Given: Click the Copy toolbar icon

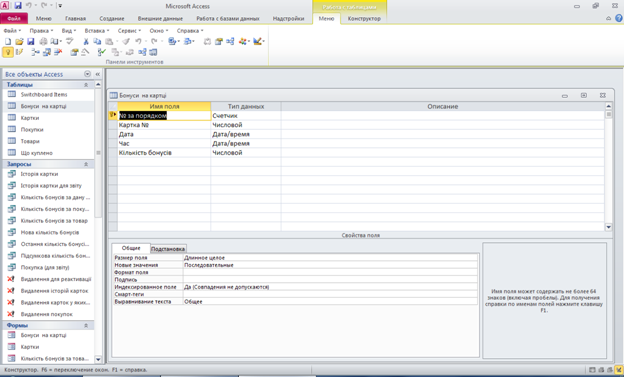Looking at the screenshot, I should point(97,41).
